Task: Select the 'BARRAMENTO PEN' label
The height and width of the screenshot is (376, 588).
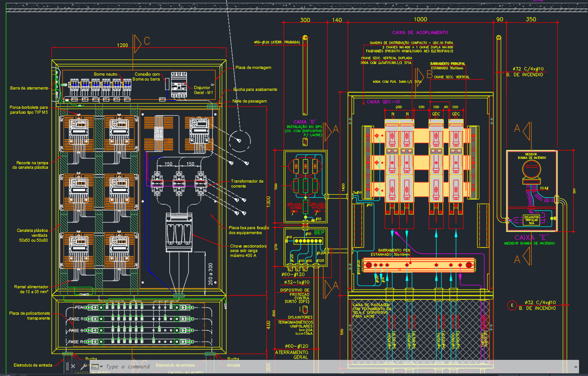Action: pyautogui.click(x=394, y=250)
